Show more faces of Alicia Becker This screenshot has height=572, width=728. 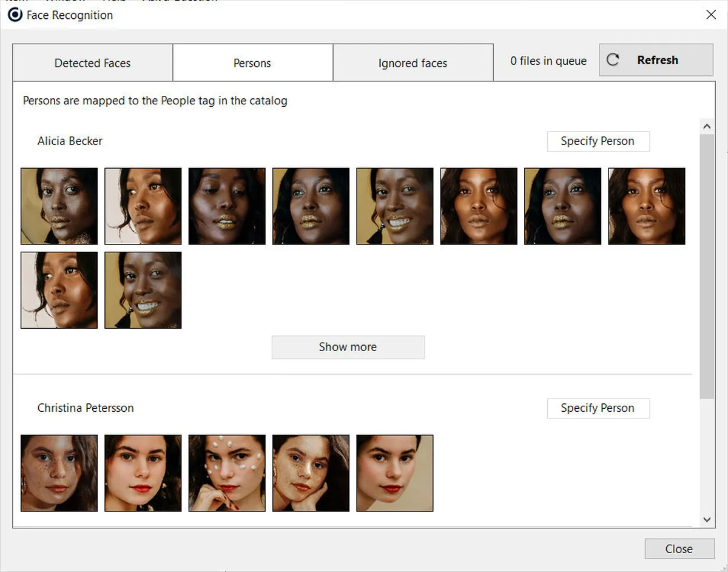pos(348,347)
